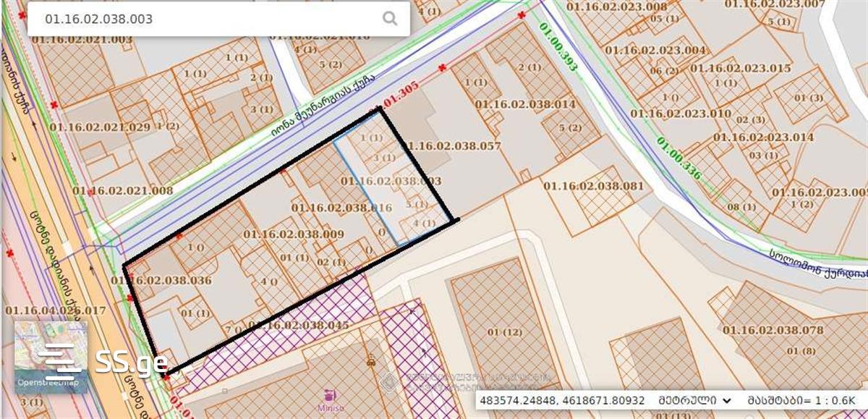The width and height of the screenshot is (868, 419).
Task: Click building labeled 01 (12)
Action: 504,331
